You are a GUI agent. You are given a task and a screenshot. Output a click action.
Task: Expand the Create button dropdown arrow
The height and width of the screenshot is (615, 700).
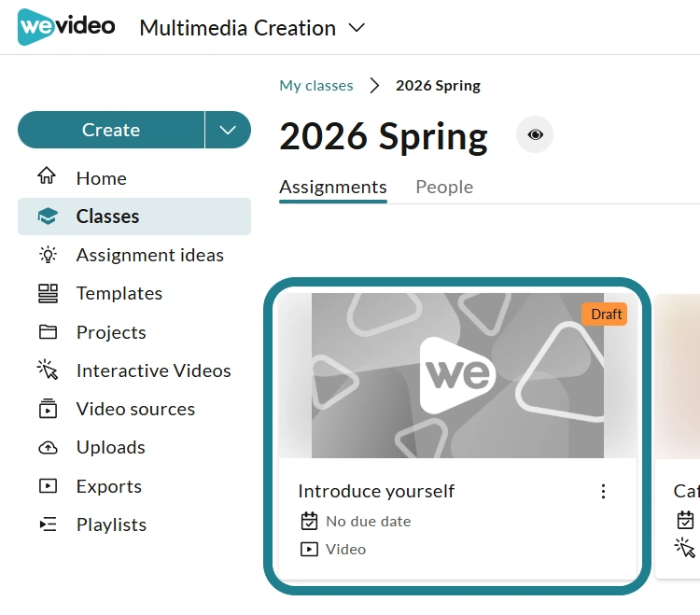[x=228, y=130]
